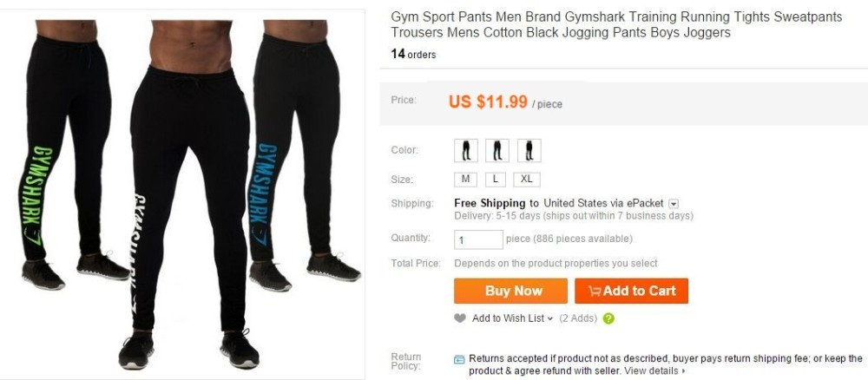Pick the third color pants thumbnail
The height and width of the screenshot is (380, 868).
tap(529, 150)
